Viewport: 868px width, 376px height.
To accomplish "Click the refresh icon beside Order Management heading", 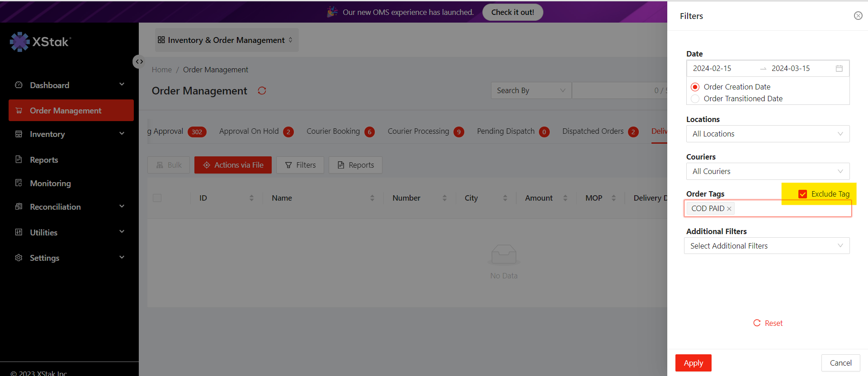I will tap(262, 91).
